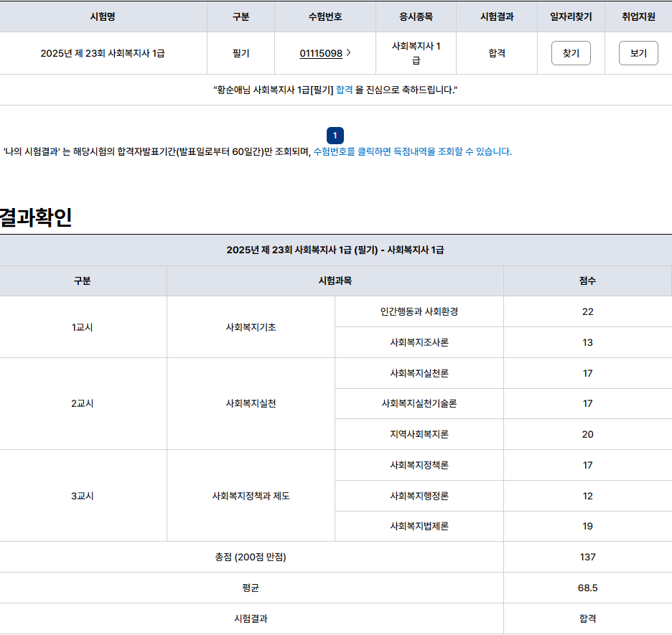Click the 찾기 job search button

[x=571, y=53]
